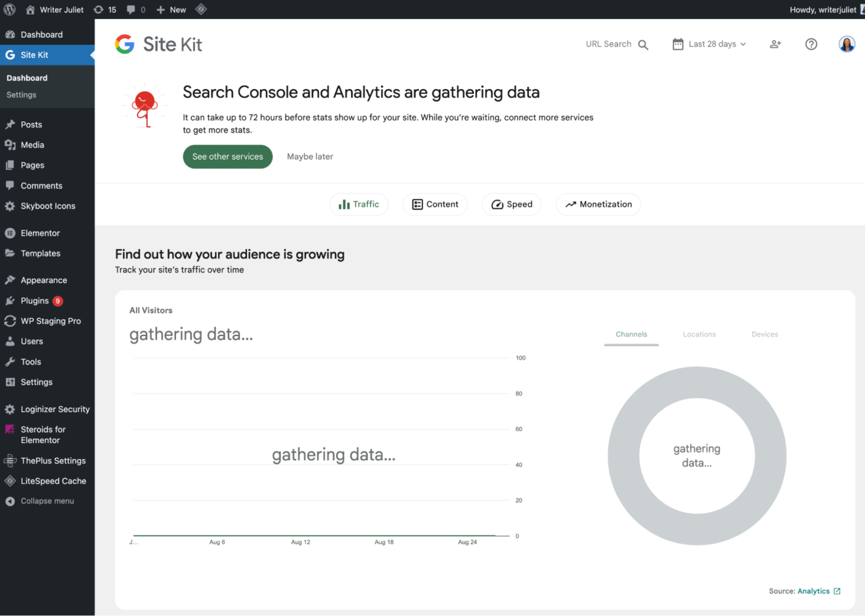This screenshot has height=616, width=865.
Task: Jump to the Monetization section
Action: pyautogui.click(x=598, y=205)
